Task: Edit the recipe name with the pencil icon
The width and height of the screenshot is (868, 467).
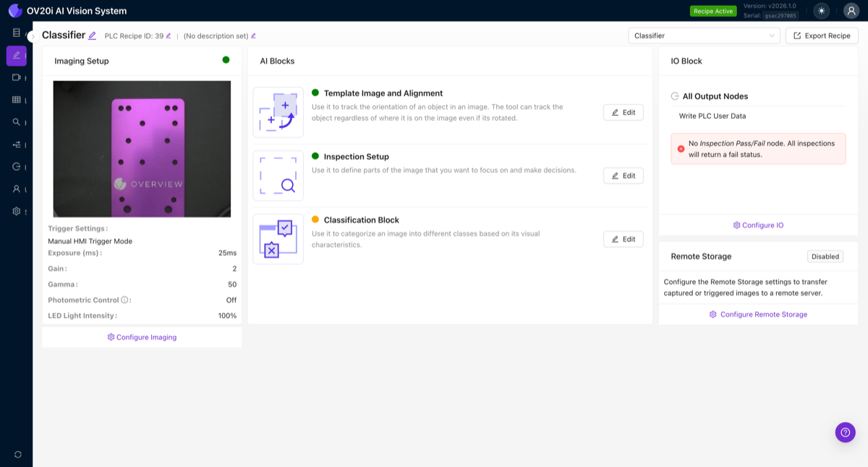Action: pos(93,34)
